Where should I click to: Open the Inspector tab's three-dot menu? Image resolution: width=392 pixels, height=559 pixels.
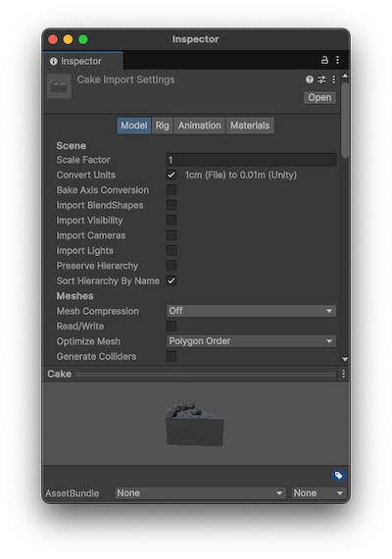[x=337, y=60]
